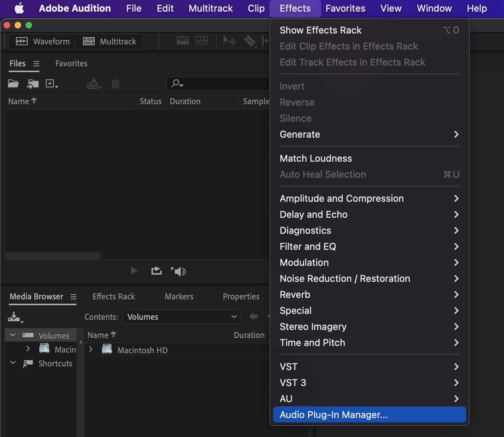Sort files by Name column
The width and height of the screenshot is (504, 437).
click(x=23, y=101)
